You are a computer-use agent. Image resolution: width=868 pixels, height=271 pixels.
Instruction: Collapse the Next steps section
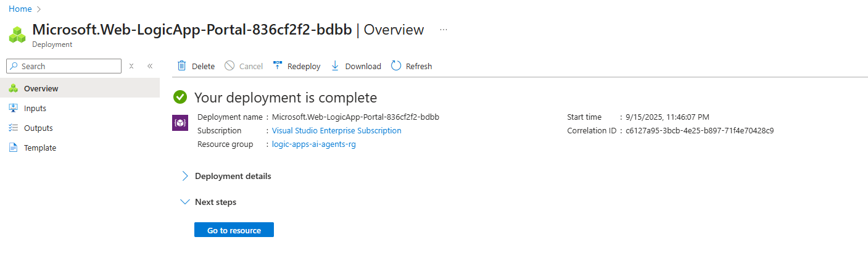tap(184, 202)
